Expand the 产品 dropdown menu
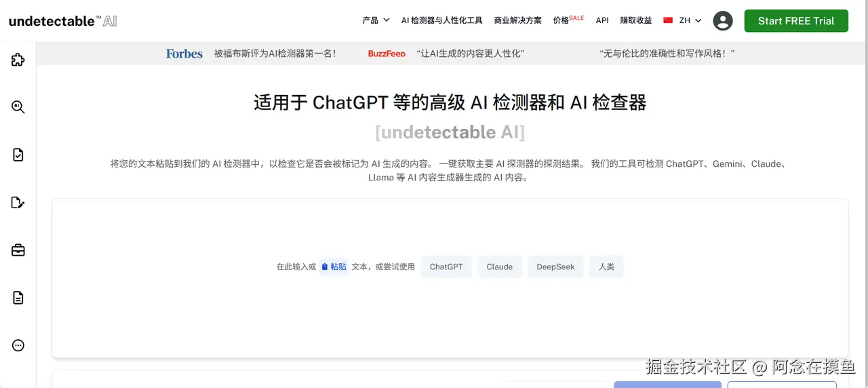868x388 pixels. coord(376,20)
